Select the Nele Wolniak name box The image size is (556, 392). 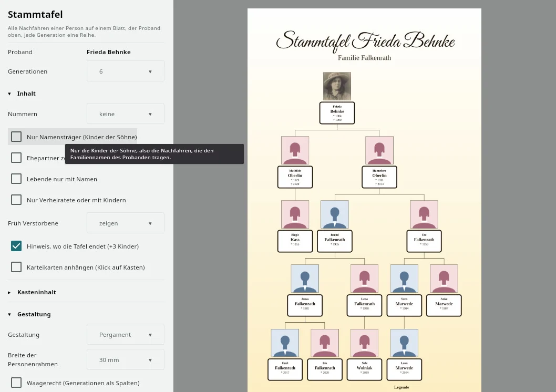point(365,369)
